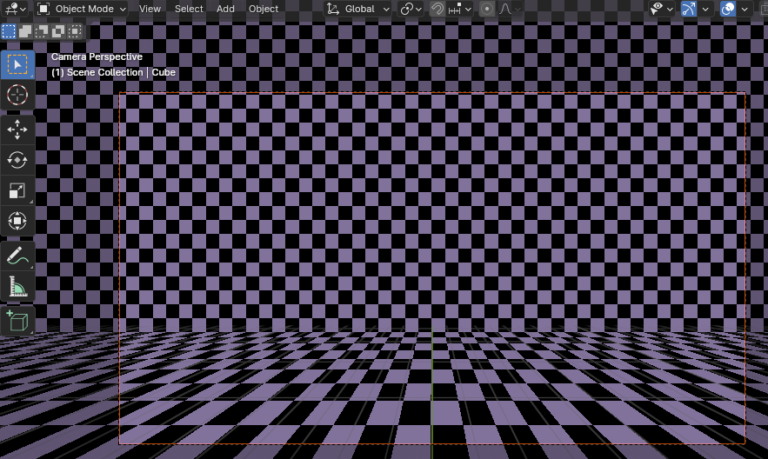Image resolution: width=768 pixels, height=459 pixels.
Task: Select the Annotate pencil tool
Action: (x=17, y=256)
